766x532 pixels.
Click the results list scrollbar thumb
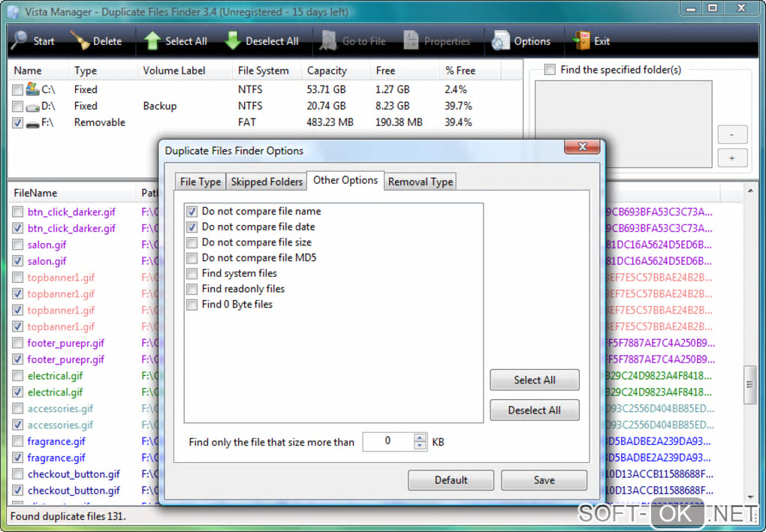click(750, 385)
